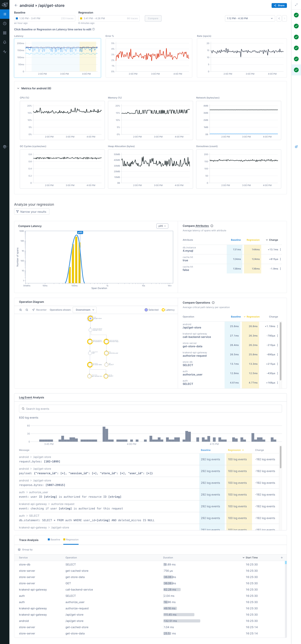Toggle the sixth green check status
Screen dimensions: 301x644
tap(296, 70)
